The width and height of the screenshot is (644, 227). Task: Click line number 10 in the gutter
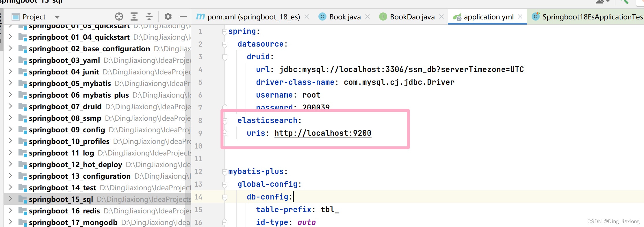[x=198, y=146]
